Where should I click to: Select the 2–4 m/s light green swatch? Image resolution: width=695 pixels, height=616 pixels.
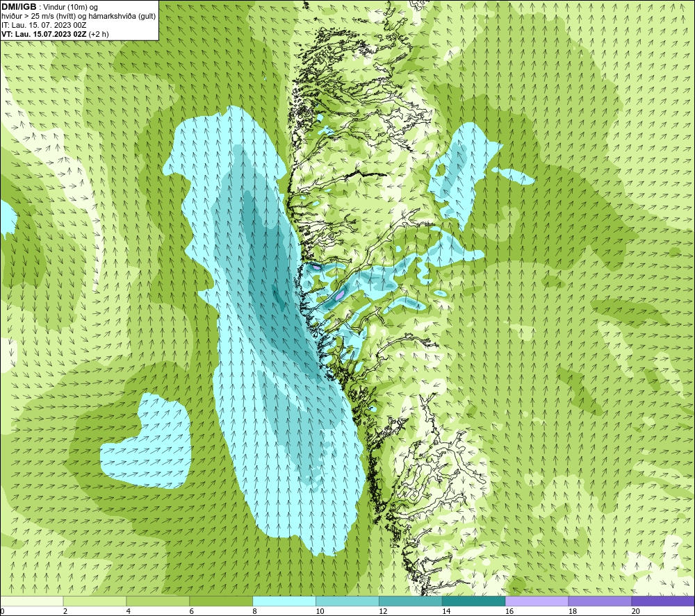tap(95, 601)
